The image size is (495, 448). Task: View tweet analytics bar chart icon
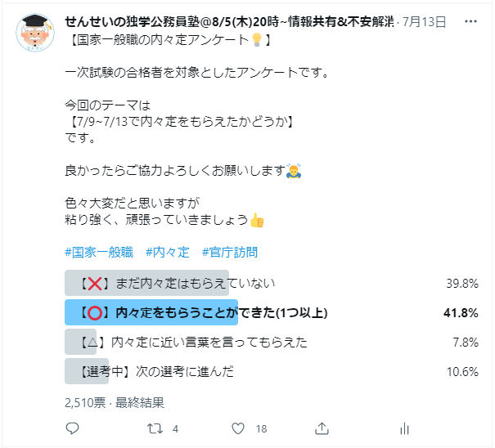pyautogui.click(x=404, y=428)
